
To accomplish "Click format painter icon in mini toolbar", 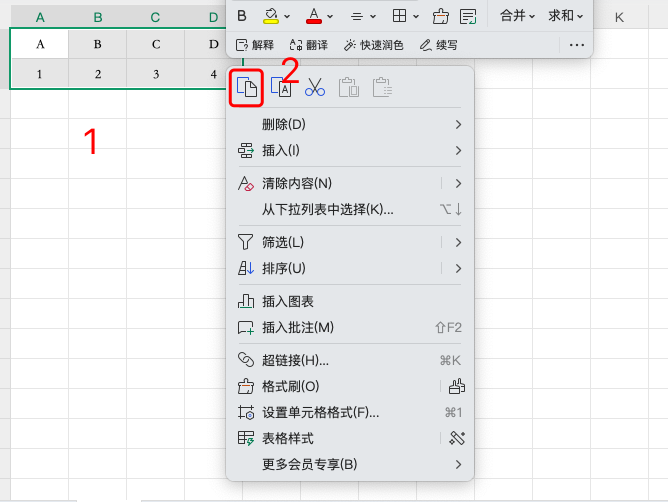I will tap(441, 16).
